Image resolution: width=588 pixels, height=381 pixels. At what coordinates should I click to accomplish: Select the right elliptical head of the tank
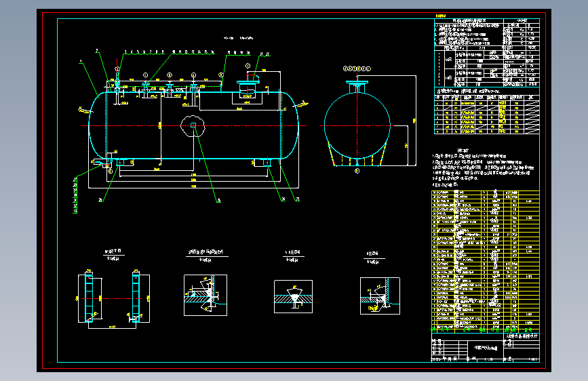tap(290, 125)
